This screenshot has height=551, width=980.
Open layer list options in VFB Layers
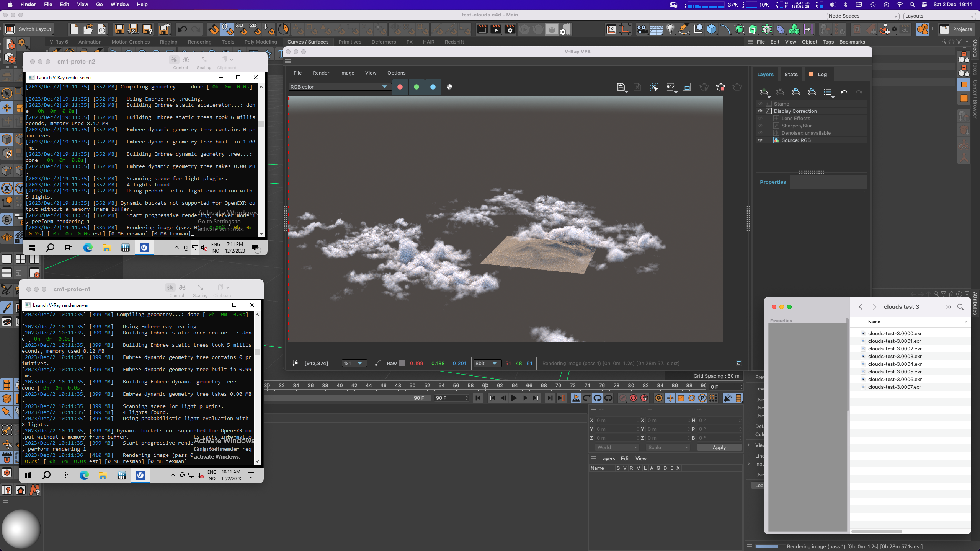tap(828, 92)
